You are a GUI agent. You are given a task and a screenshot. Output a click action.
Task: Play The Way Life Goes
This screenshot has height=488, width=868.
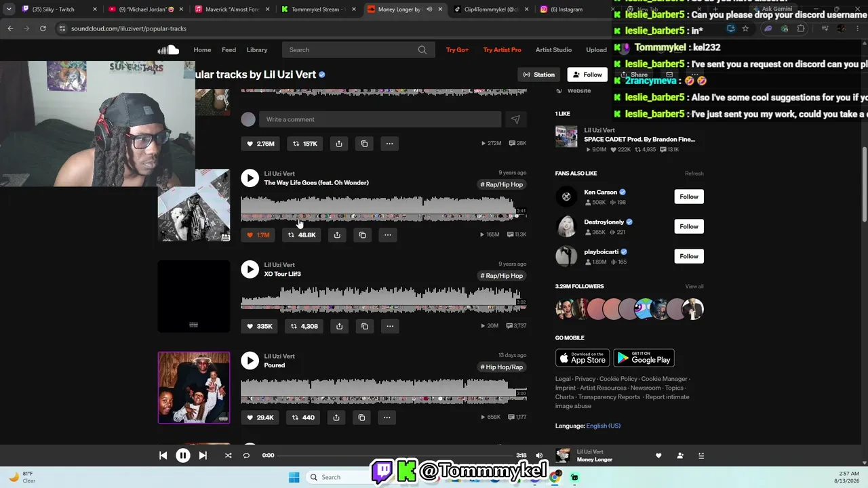pyautogui.click(x=250, y=178)
